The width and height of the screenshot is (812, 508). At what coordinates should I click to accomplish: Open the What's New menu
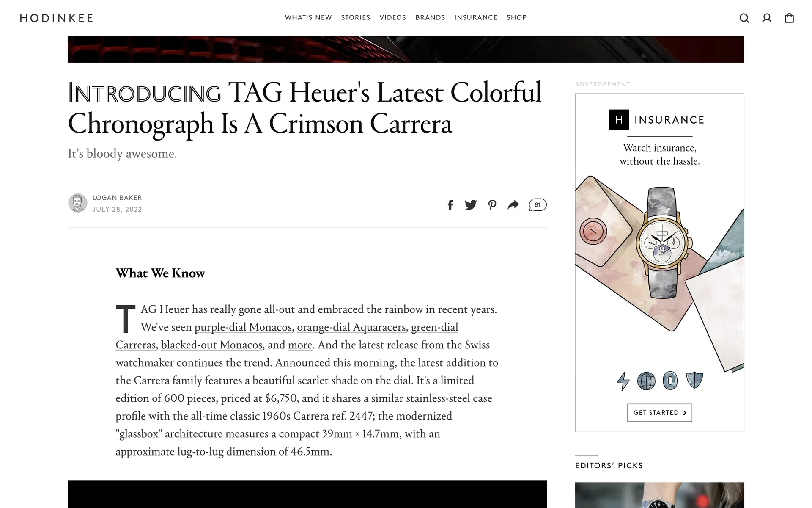pyautogui.click(x=308, y=17)
